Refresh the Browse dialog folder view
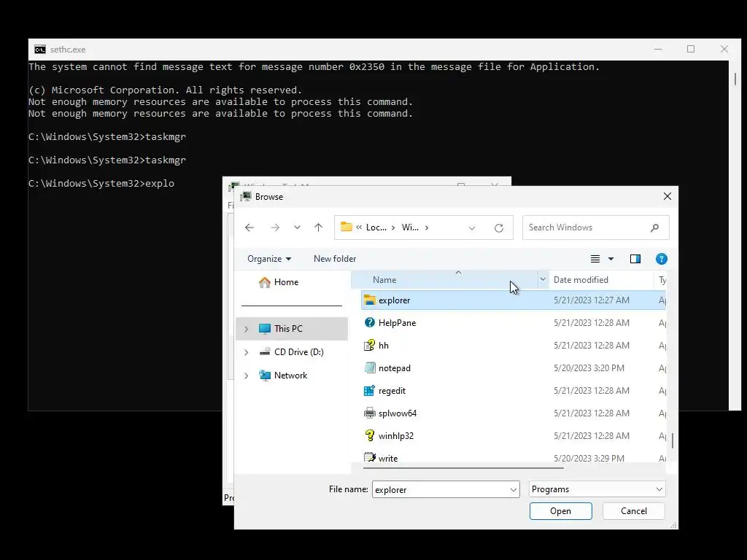The width and height of the screenshot is (747, 560). point(499,227)
